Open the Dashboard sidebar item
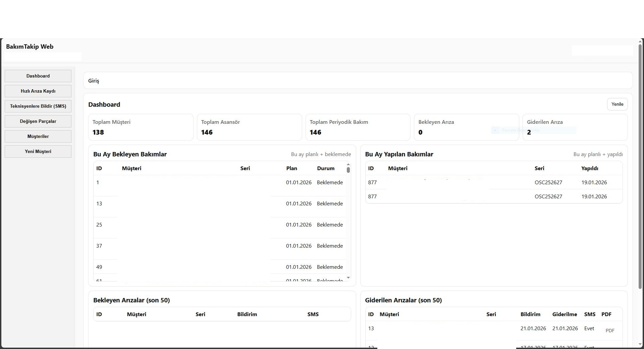Viewport: 644px width, 349px height. [x=38, y=76]
